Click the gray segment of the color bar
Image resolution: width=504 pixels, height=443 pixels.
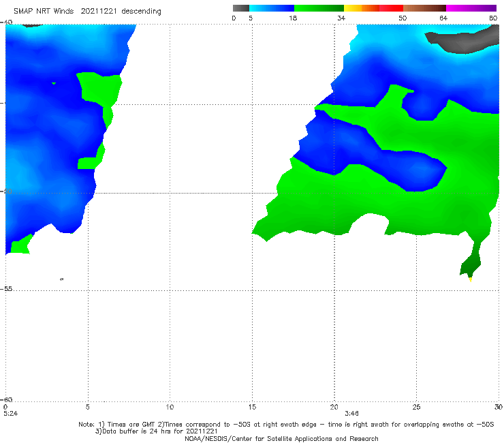[x=241, y=8]
